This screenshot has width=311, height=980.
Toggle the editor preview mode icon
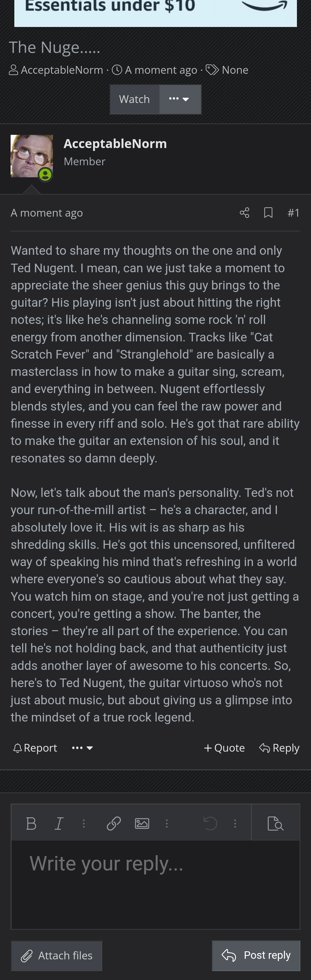[x=275, y=824]
